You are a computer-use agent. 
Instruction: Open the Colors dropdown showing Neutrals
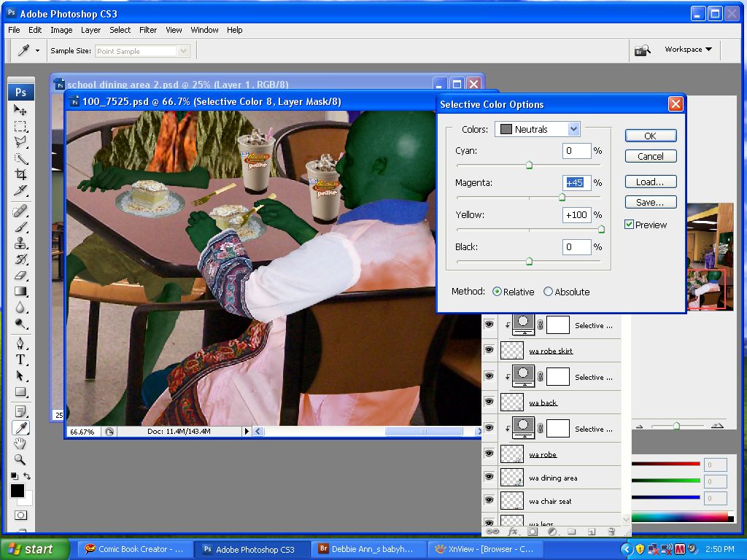(x=538, y=128)
